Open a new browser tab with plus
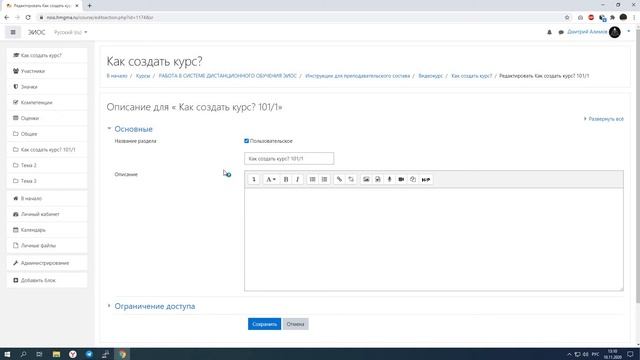Screen dimensions: 640x360 click(89, 6)
